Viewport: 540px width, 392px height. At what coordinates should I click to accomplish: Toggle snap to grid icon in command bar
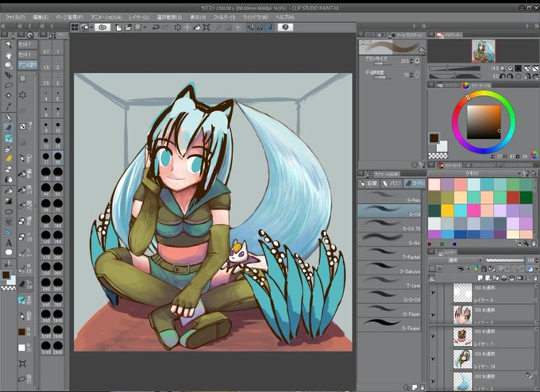[x=270, y=28]
